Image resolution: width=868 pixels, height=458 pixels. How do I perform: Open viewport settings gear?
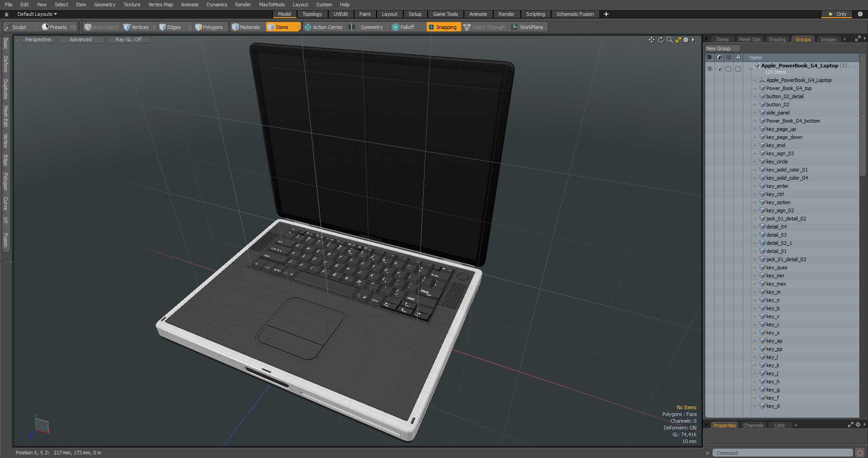coord(686,40)
